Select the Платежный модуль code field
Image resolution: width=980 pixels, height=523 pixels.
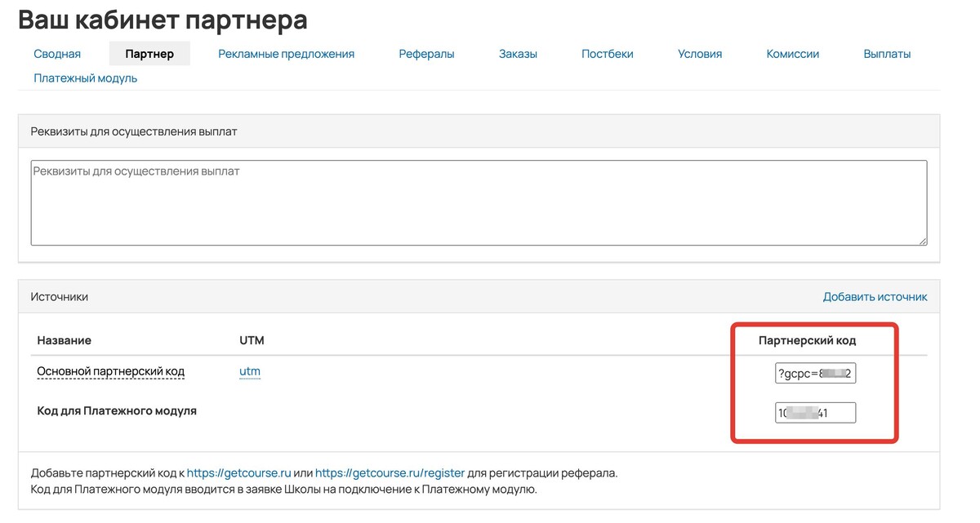tap(815, 413)
